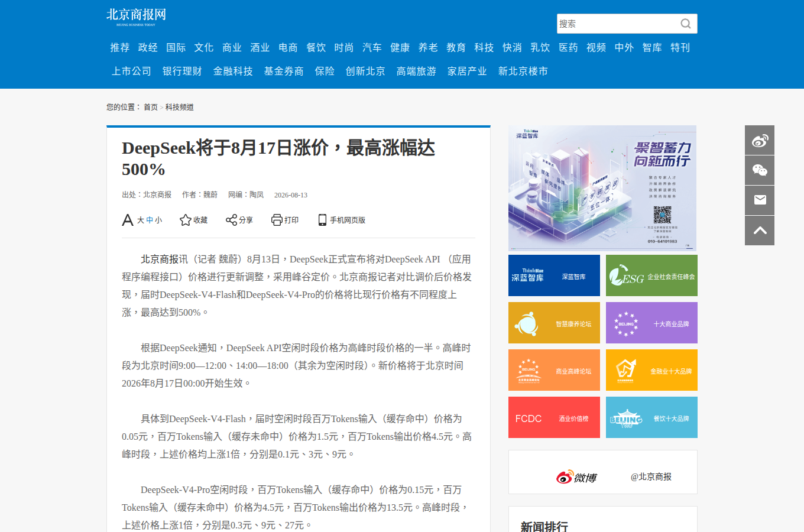The image size is (804, 532).
Task: Go to 养老 in the navigation
Action: point(428,47)
